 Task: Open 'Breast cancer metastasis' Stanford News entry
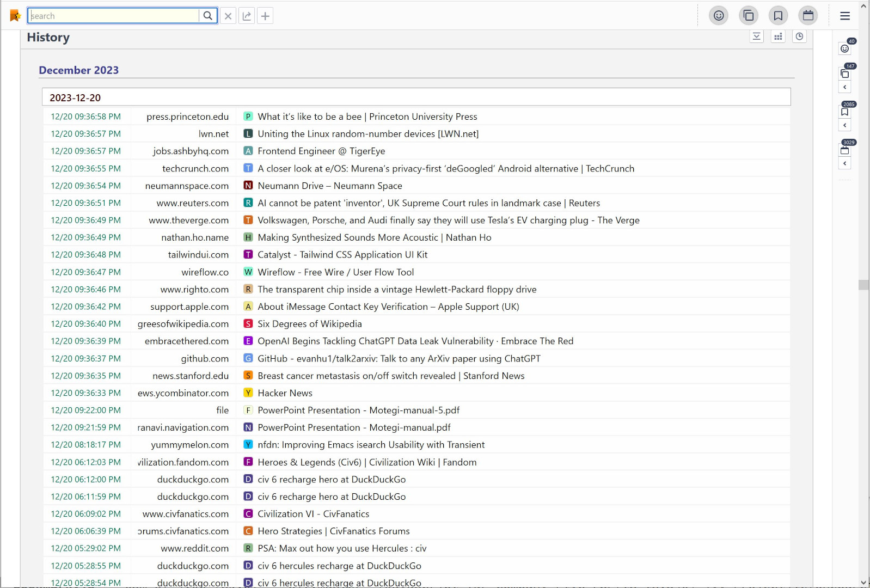(391, 376)
